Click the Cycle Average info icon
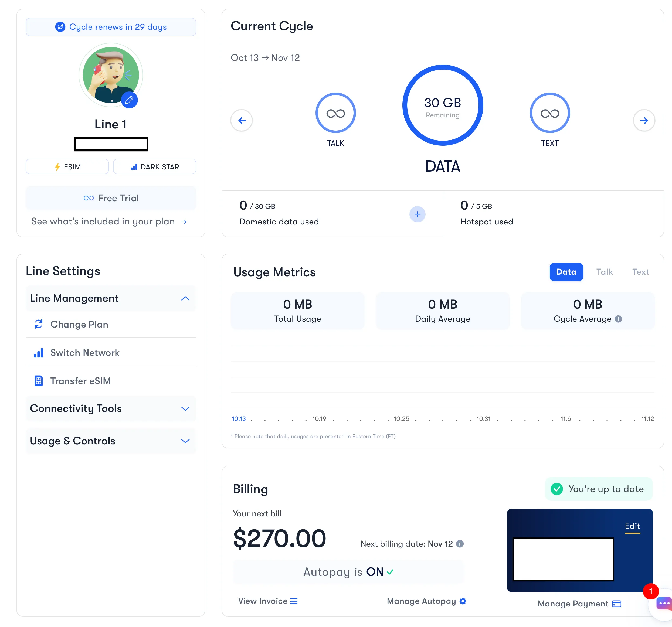 618,319
